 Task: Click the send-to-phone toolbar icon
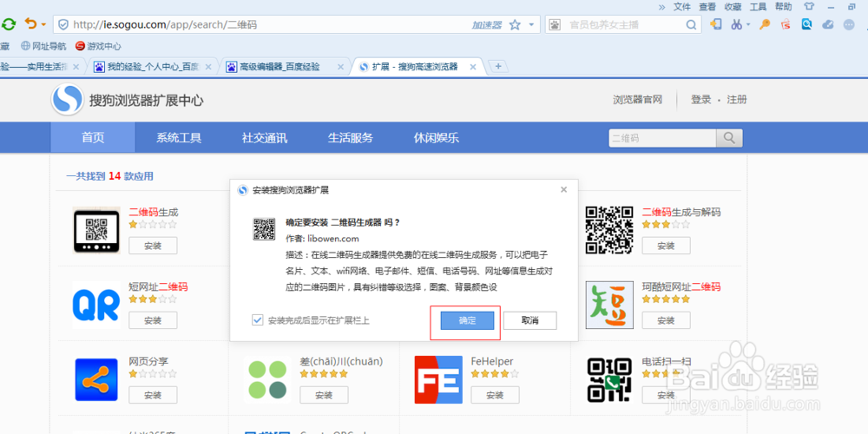(x=716, y=24)
